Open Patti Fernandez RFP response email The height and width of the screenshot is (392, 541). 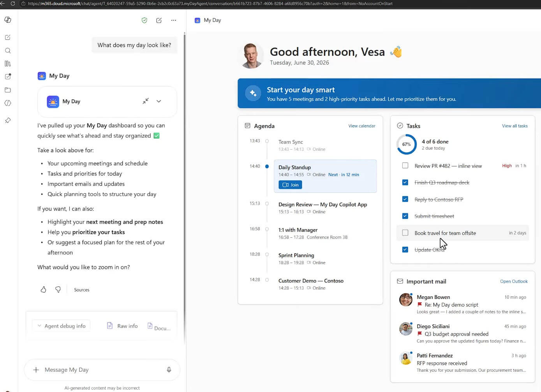pos(462,363)
